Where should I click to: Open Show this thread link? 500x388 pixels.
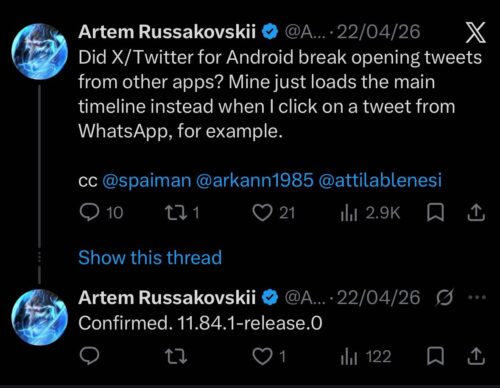[x=150, y=258]
